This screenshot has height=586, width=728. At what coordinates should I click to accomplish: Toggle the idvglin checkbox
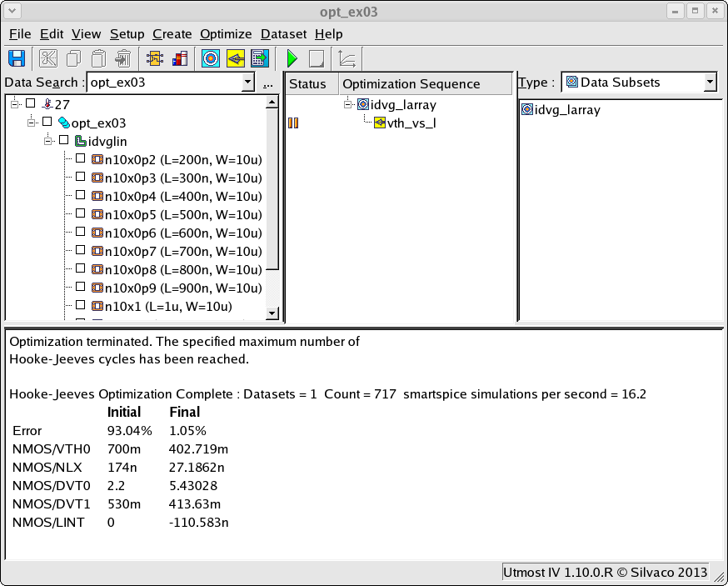[64, 140]
